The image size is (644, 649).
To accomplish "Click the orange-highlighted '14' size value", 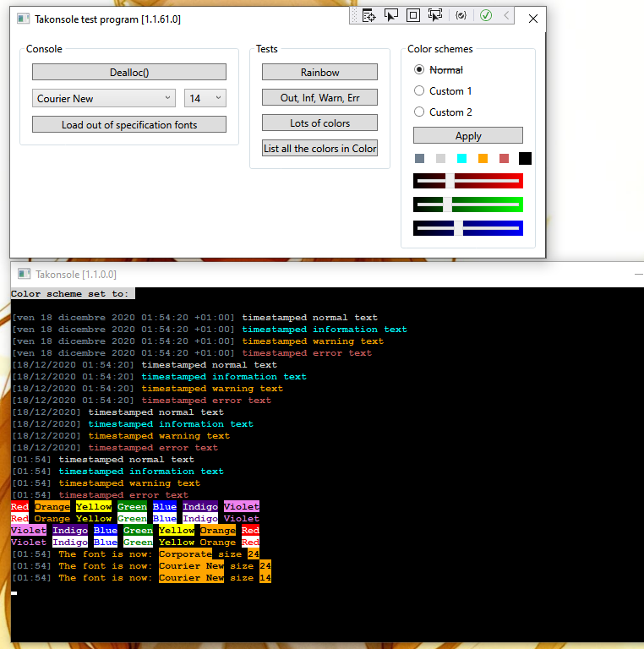I will [x=265, y=577].
